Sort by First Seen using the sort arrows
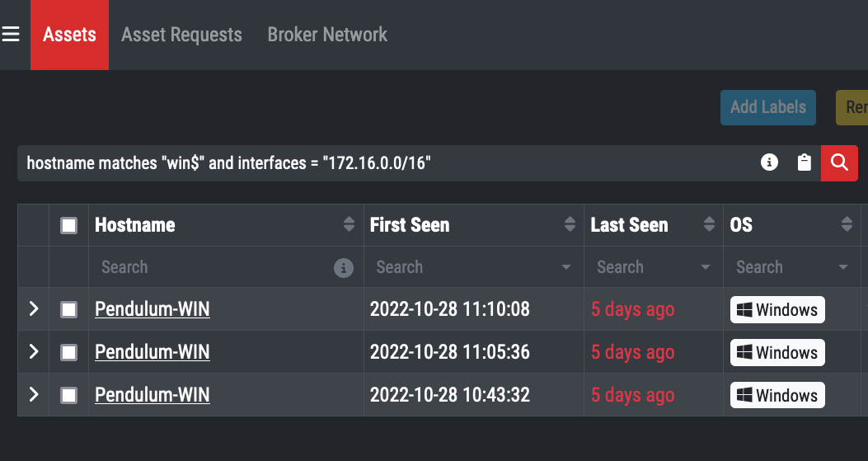This screenshot has height=461, width=868. click(x=570, y=225)
